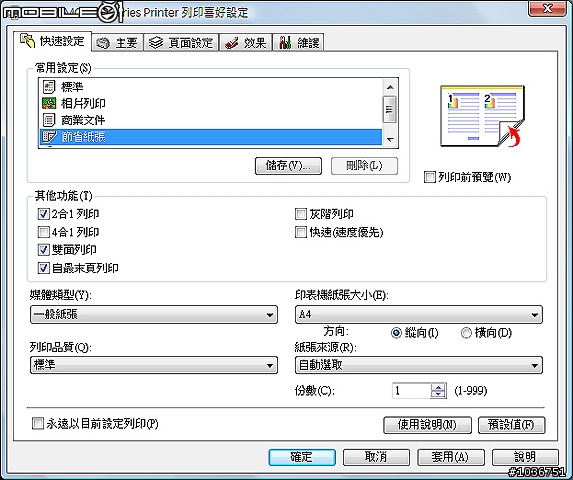Viewport: 573px width, 480px height.
Task: Enable 快速(速度優先) checkbox
Action: (301, 232)
